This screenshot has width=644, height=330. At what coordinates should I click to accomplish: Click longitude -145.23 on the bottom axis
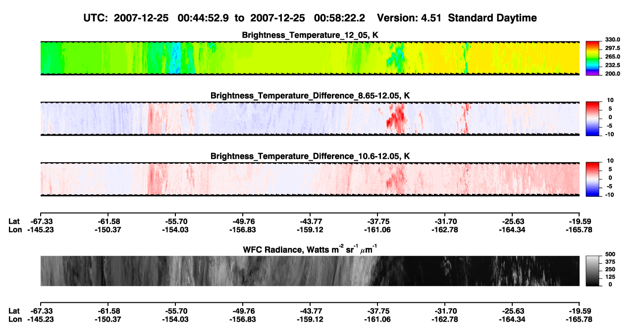40,319
